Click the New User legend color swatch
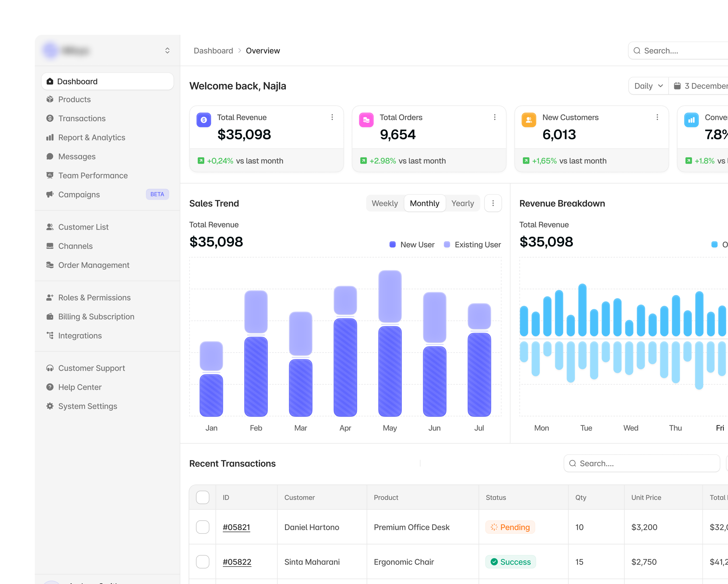Screen dimensions: 728x584 tap(392, 245)
